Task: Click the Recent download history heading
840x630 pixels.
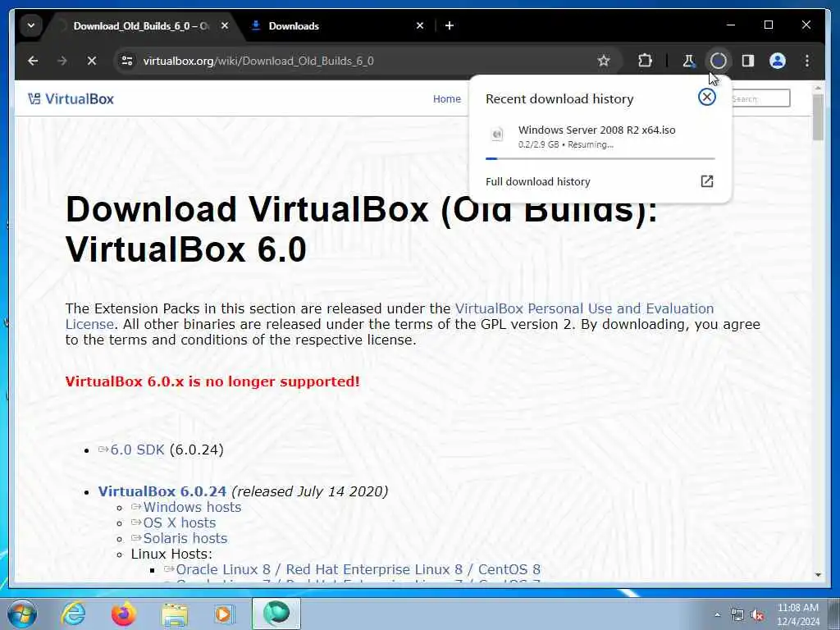Action: (559, 99)
